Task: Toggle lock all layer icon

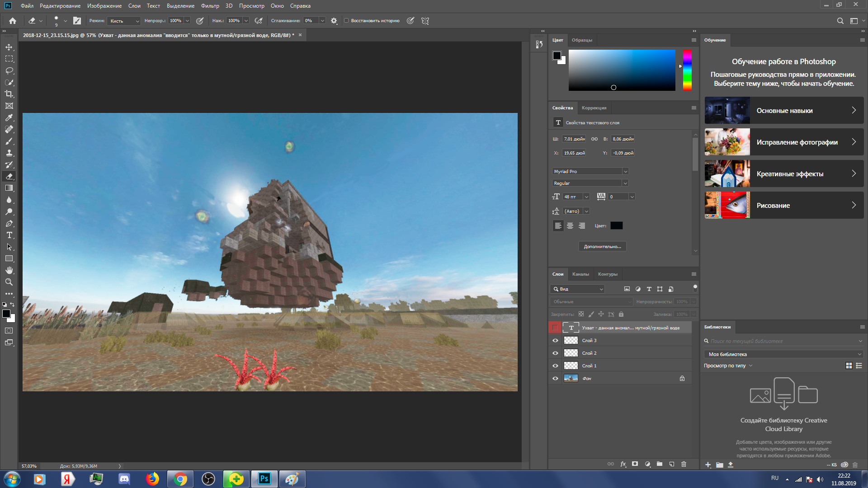Action: [621, 314]
